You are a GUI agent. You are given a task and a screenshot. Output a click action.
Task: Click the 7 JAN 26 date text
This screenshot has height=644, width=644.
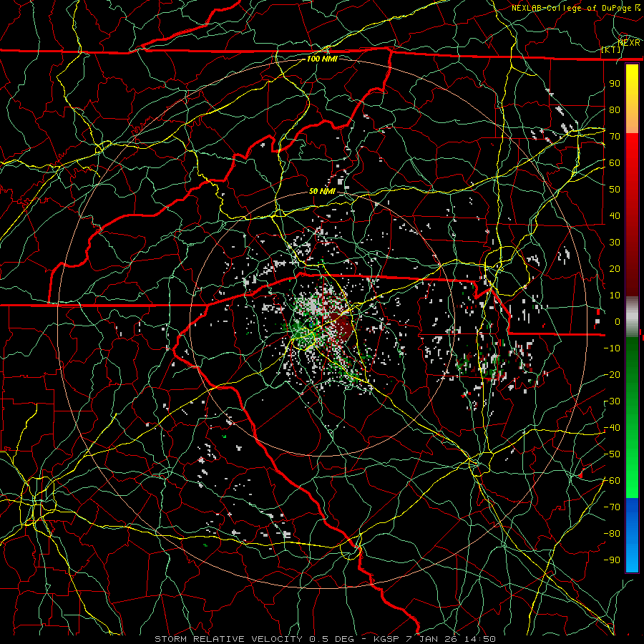(x=431, y=639)
